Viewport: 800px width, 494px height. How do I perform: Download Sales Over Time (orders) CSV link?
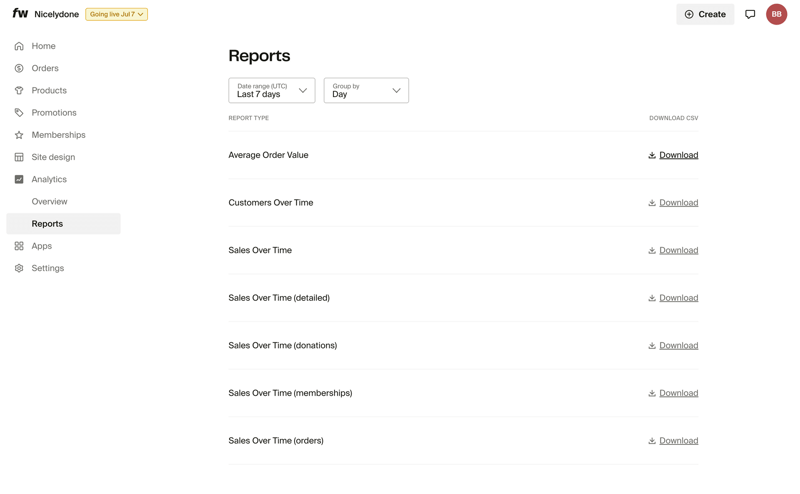tap(679, 440)
